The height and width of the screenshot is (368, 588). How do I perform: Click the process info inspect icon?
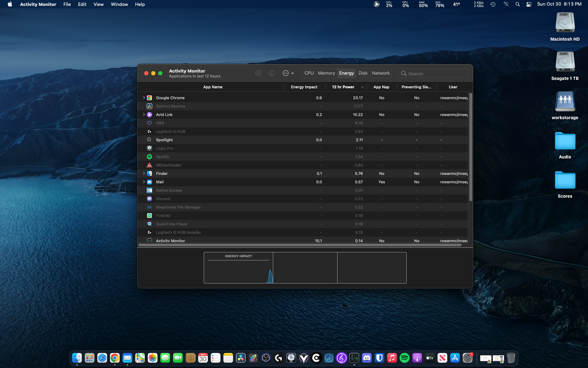(272, 73)
